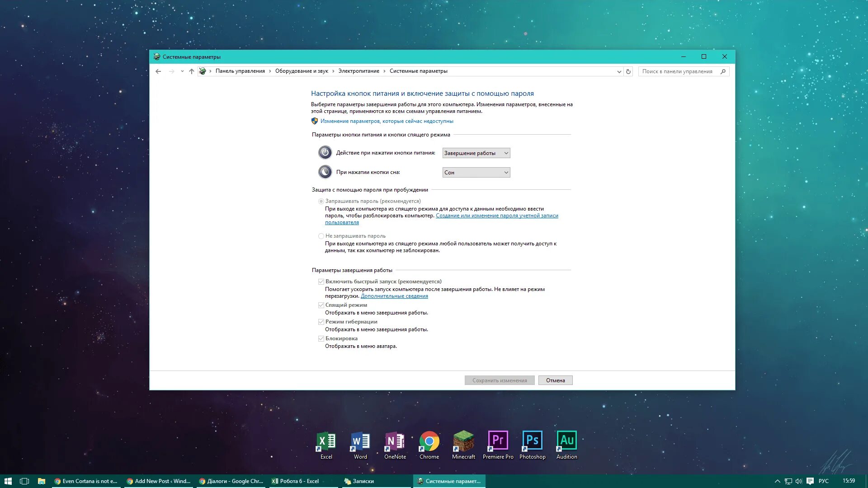Expand address bar history dropdown
This screenshot has height=488, width=868.
pos(619,71)
